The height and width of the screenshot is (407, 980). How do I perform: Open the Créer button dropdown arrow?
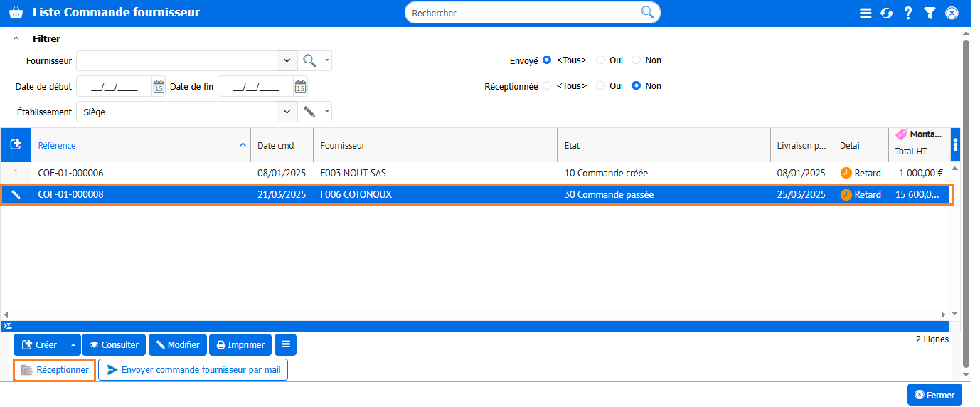click(x=73, y=345)
